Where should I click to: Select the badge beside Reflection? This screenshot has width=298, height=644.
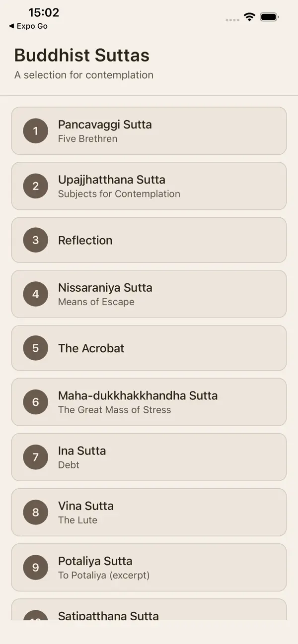pos(35,240)
